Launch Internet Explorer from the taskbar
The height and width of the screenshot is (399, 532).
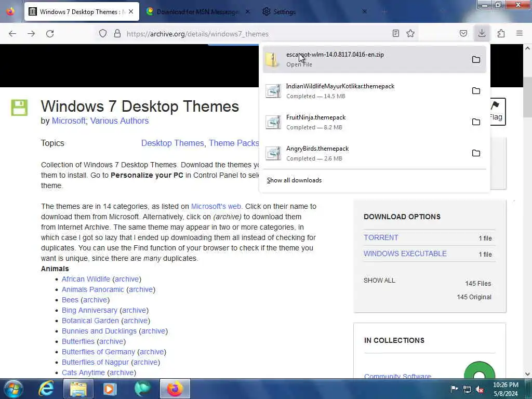click(46, 389)
